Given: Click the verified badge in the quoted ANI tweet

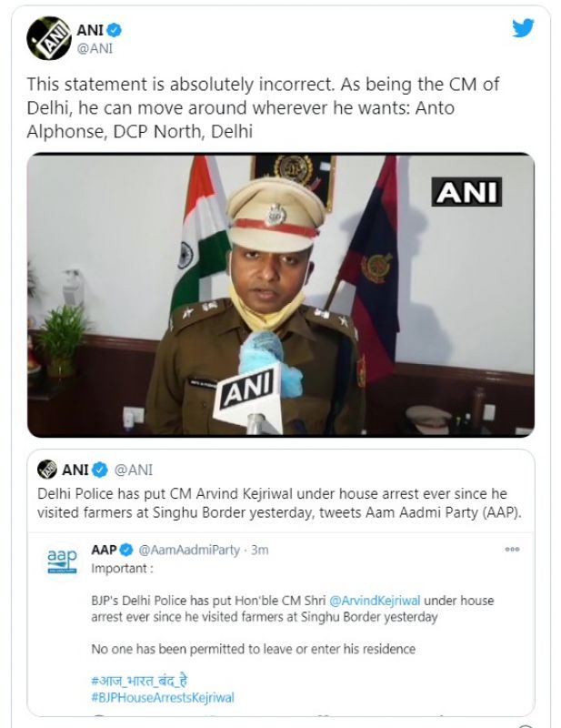Looking at the screenshot, I should (100, 470).
